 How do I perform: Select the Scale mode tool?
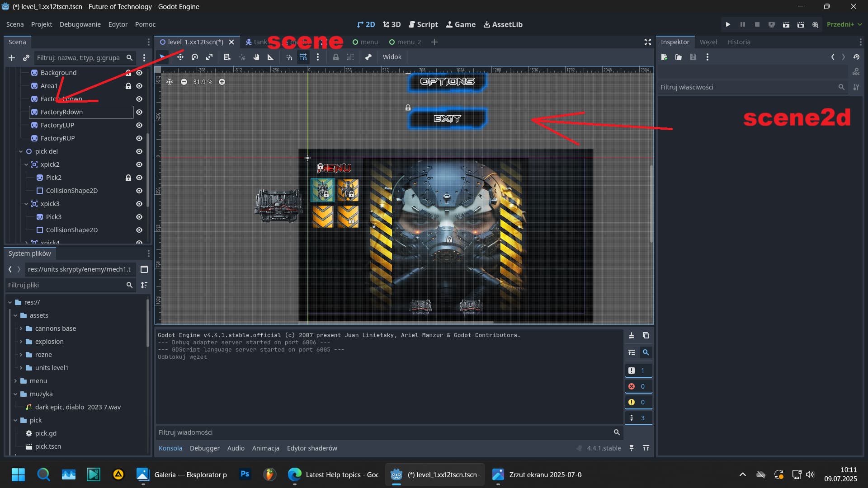tap(209, 57)
